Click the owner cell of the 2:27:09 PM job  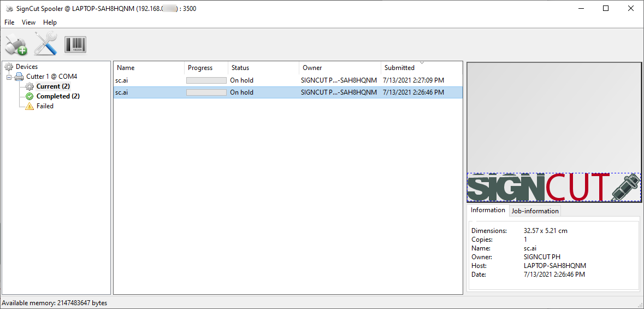pyautogui.click(x=339, y=80)
